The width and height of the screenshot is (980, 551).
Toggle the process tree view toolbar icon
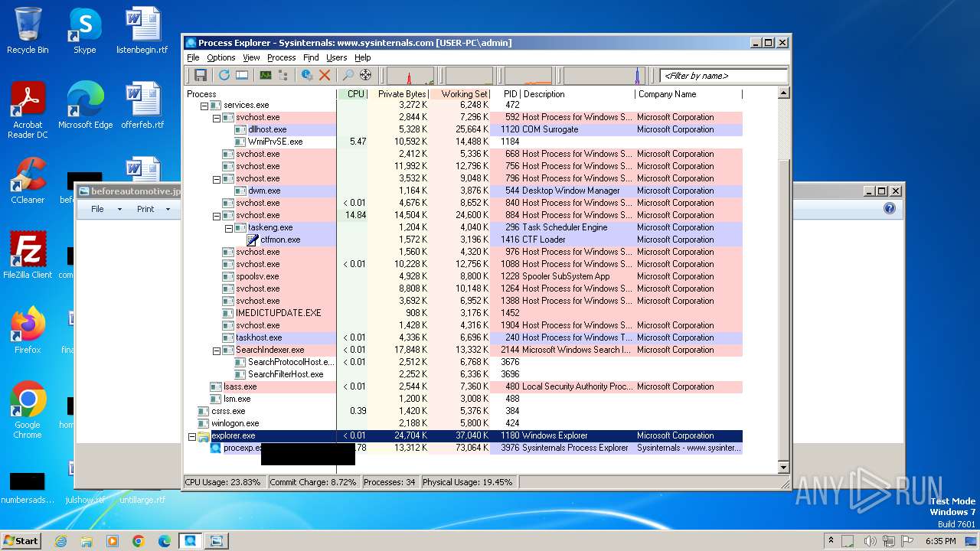[283, 75]
